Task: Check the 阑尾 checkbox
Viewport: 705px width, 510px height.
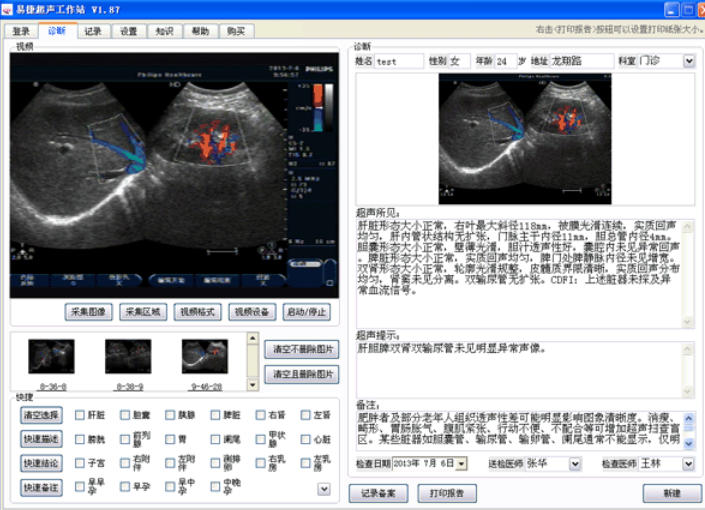Action: coord(215,439)
